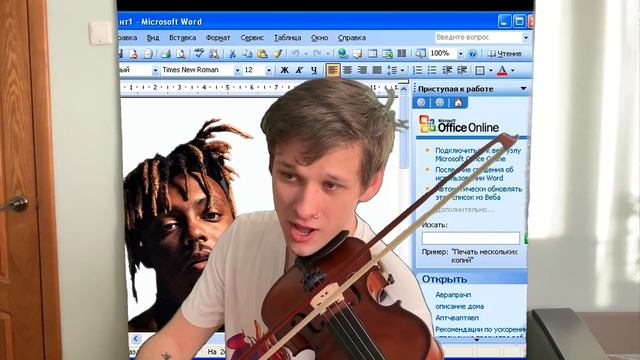640x360 pixels.
Task: Open the 100% zoom dropdown
Action: tap(460, 53)
